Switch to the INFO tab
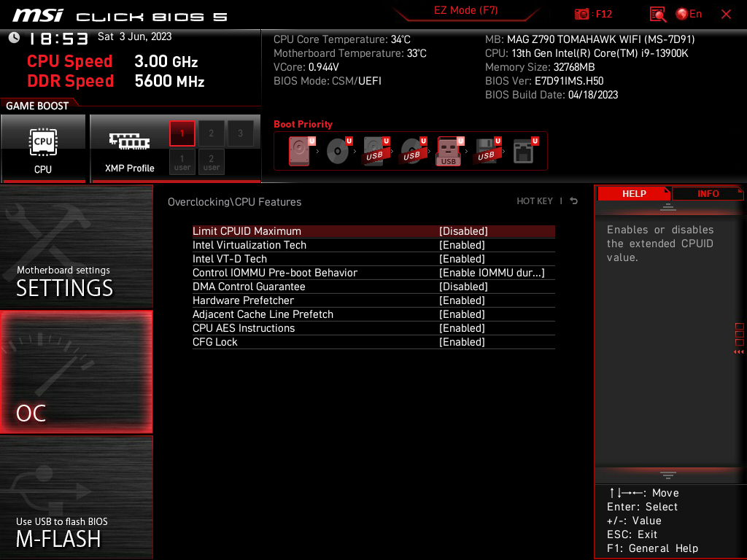 pos(708,193)
